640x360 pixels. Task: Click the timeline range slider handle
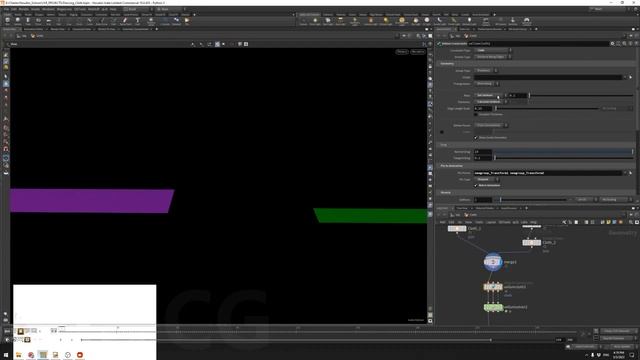(x=491, y=340)
